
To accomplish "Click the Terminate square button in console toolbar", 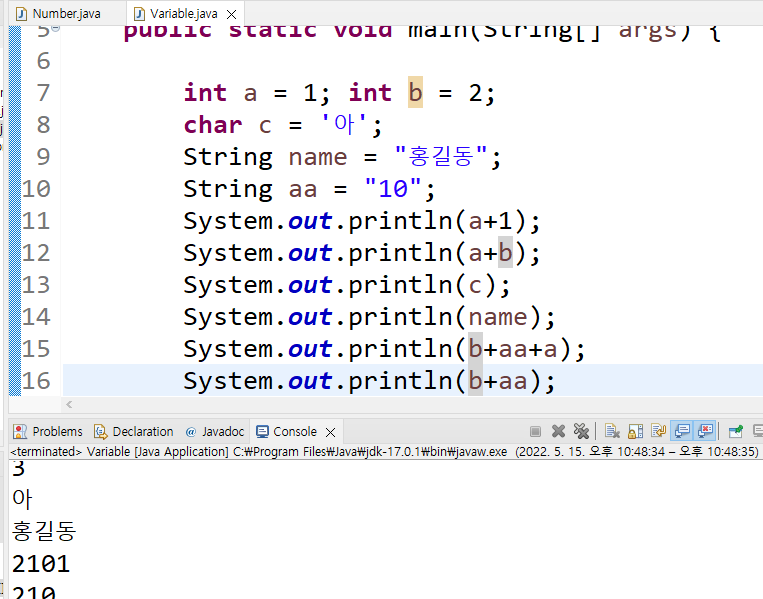I will (x=535, y=431).
